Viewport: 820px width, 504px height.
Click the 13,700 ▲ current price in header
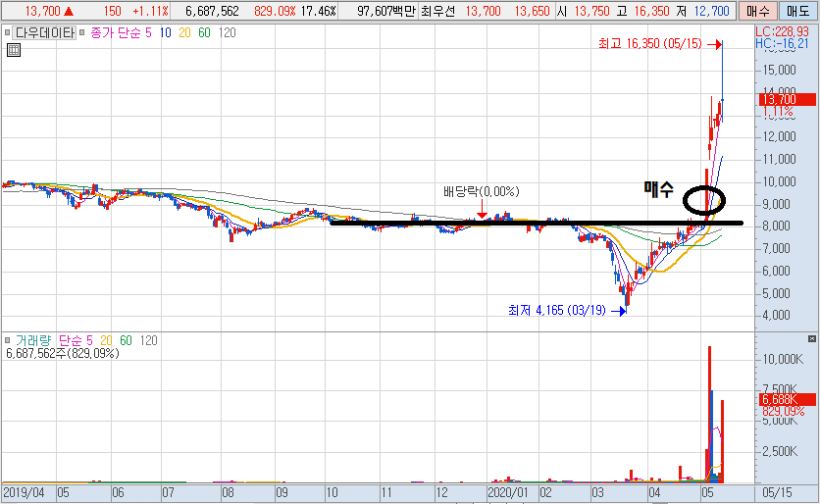tap(49, 11)
